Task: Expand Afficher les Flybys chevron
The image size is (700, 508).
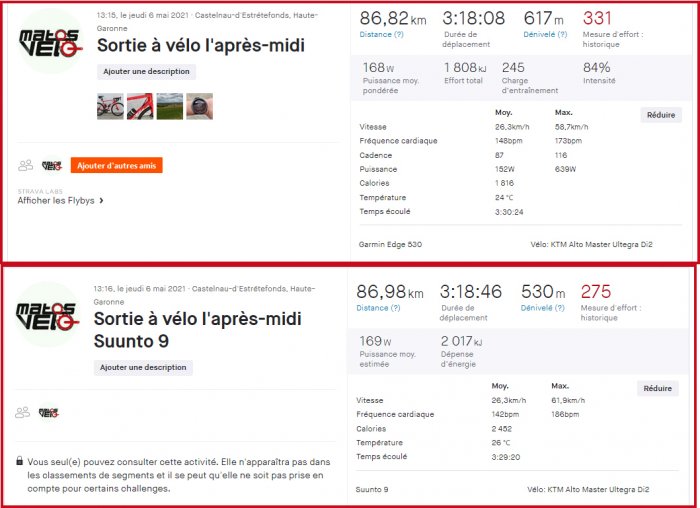Action: (101, 200)
